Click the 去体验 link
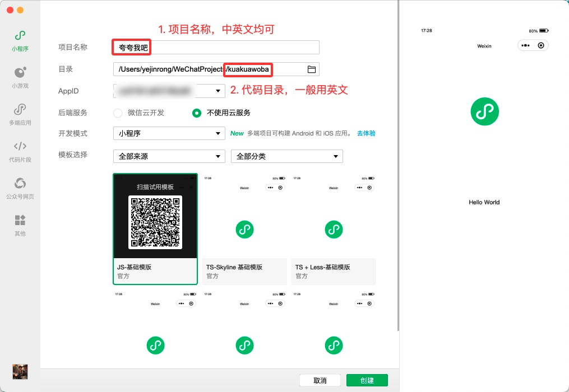Image resolution: width=569 pixels, height=392 pixels. (x=366, y=133)
